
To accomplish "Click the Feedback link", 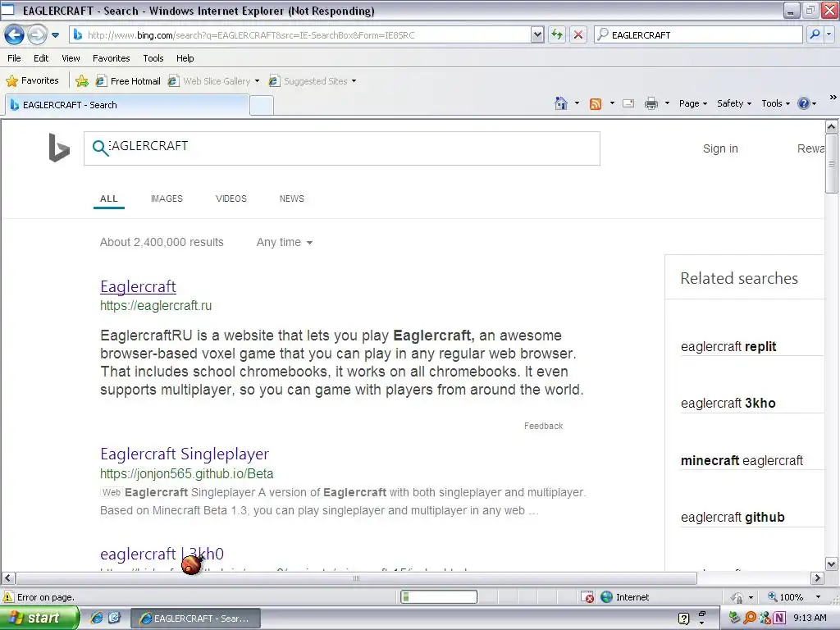I will [x=543, y=426].
